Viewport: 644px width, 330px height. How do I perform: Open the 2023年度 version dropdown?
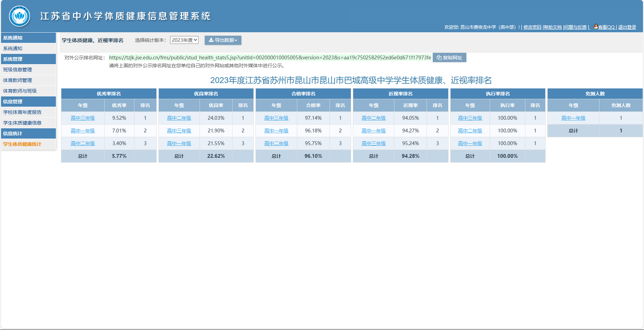pyautogui.click(x=184, y=40)
